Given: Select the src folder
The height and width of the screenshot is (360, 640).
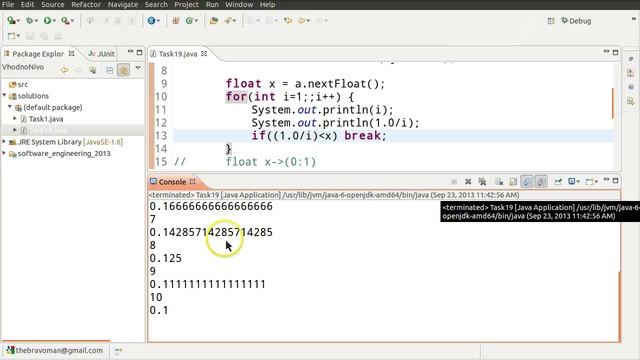Looking at the screenshot, I should point(19,84).
